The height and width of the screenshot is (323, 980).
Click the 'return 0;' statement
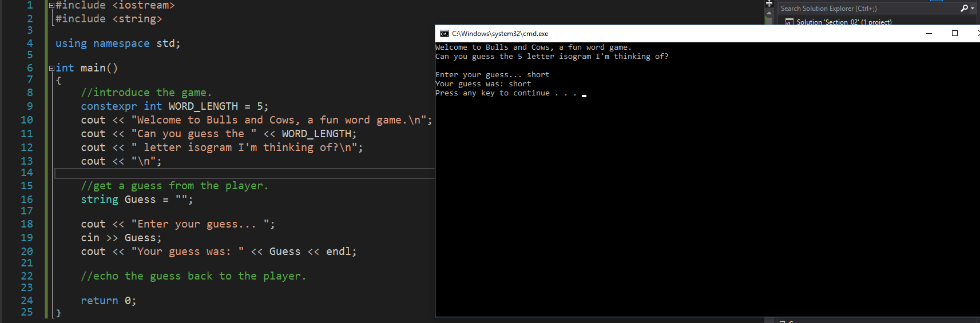(x=109, y=301)
